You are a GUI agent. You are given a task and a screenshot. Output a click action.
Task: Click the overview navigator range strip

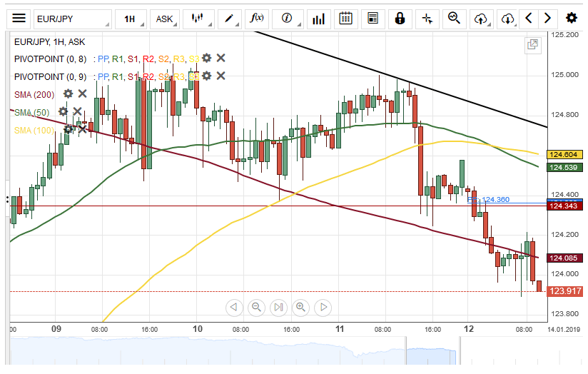point(278,353)
